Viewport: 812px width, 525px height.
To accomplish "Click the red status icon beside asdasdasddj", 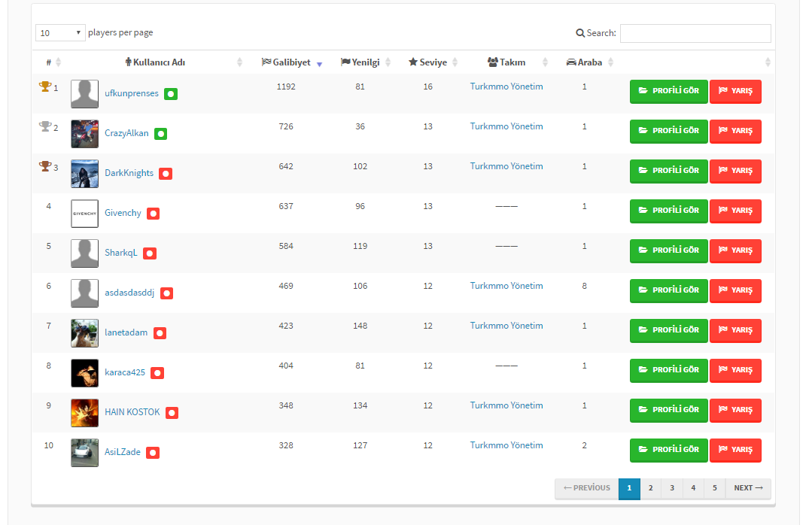I will pyautogui.click(x=166, y=293).
